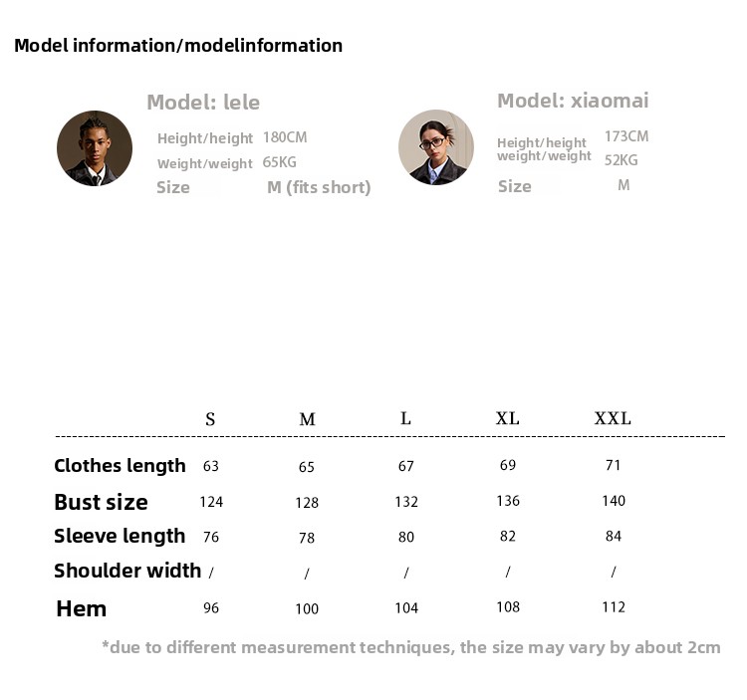Click lele's height value 180CM
Screen dimensions: 747x700
pos(285,137)
